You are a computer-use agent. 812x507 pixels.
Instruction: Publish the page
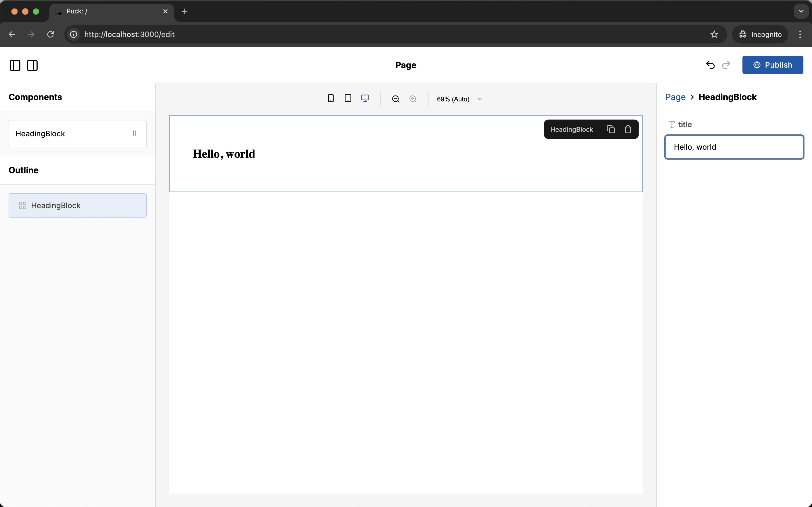coord(773,65)
